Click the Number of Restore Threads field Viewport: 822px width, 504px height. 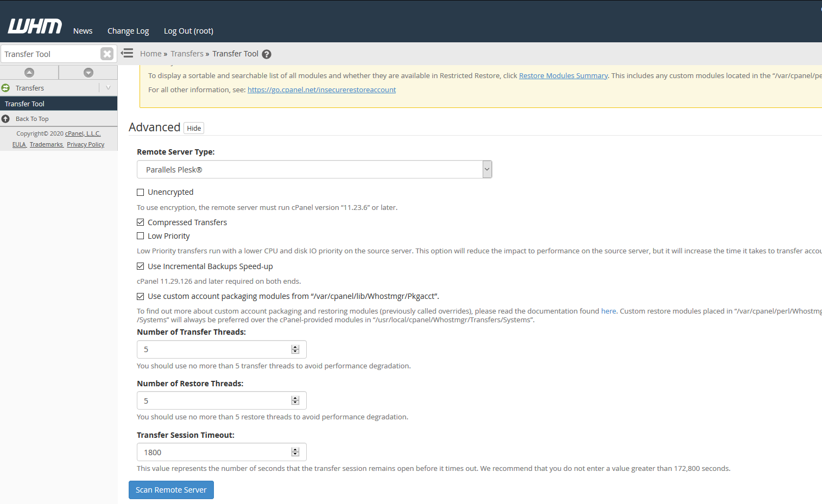coord(222,400)
